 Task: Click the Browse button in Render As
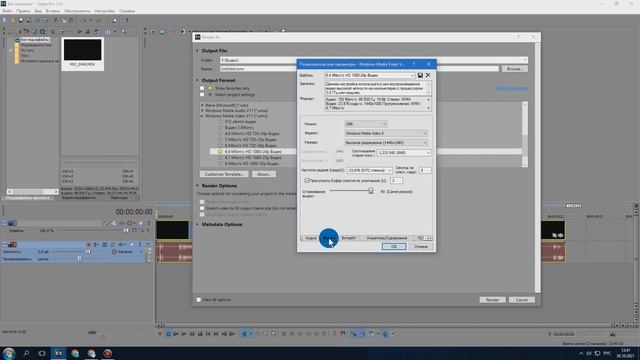(x=514, y=69)
